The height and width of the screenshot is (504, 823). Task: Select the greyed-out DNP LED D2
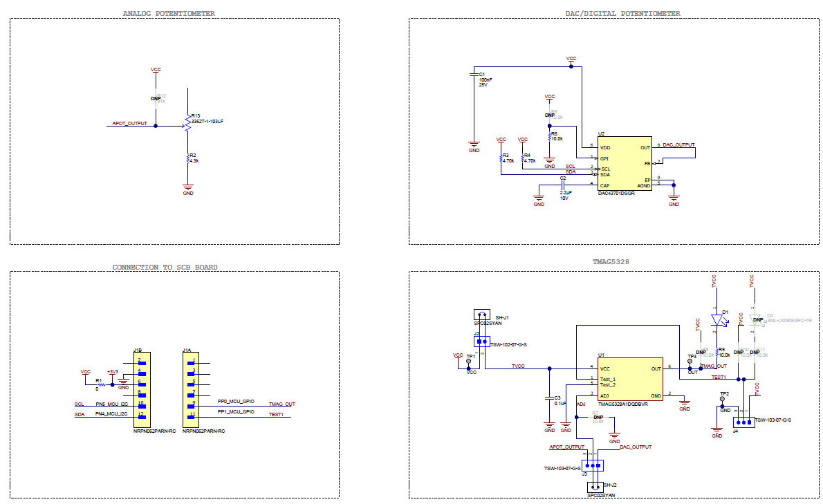click(755, 319)
